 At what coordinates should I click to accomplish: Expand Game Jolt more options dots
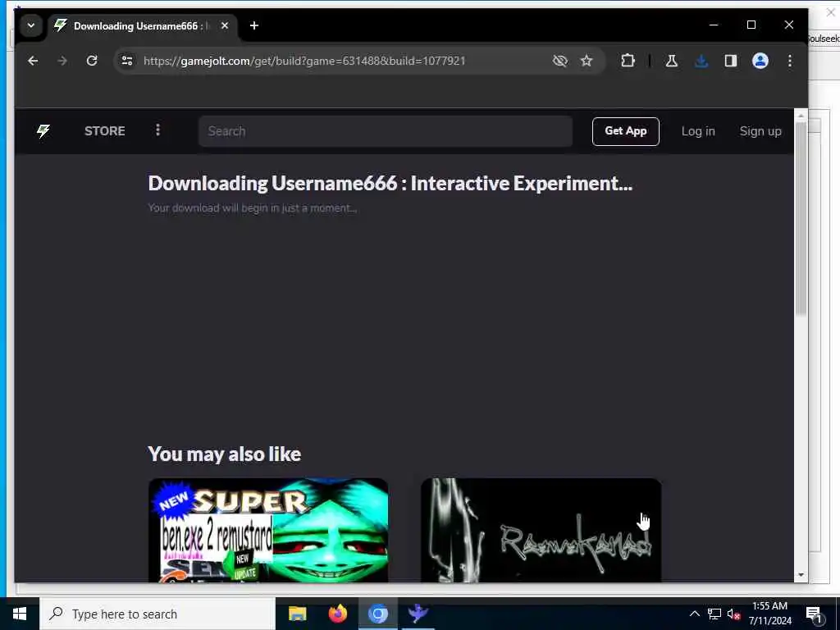tap(157, 130)
